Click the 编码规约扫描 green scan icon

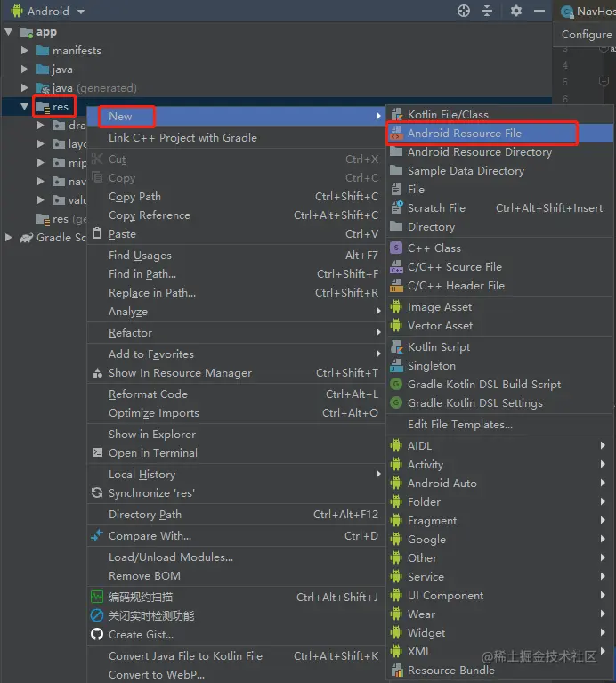(97, 597)
